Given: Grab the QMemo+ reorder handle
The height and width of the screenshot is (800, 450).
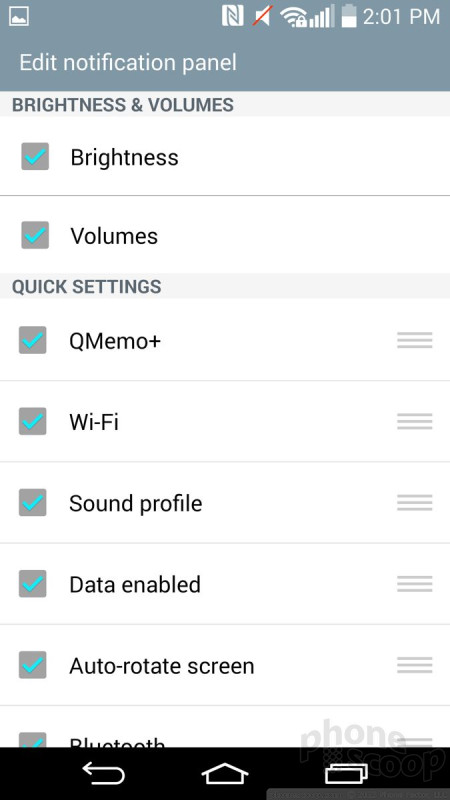Looking at the screenshot, I should [x=415, y=340].
